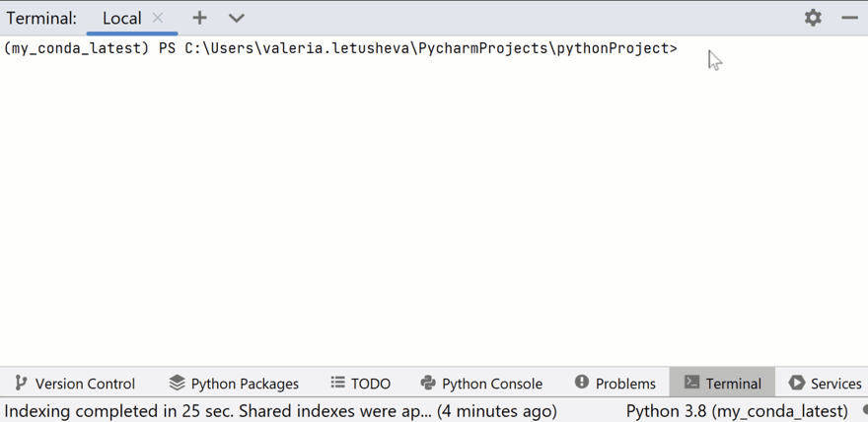Hide the Terminal panel with the dash icon
Viewport: 868px width, 422px height.
[x=849, y=19]
